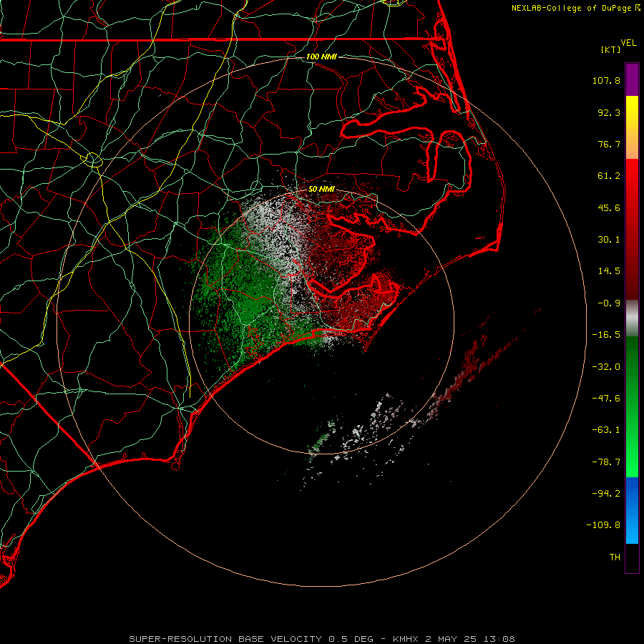
Task: Click the -78.7 legend value
Action: (606, 462)
